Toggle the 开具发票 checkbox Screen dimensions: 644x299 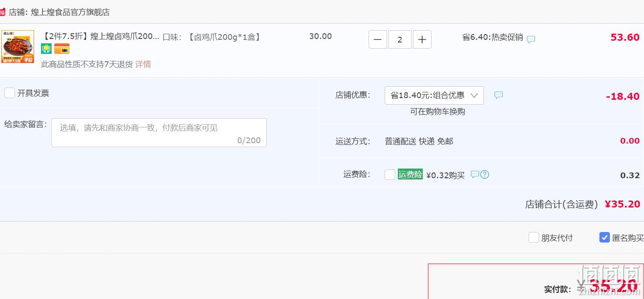click(x=10, y=93)
